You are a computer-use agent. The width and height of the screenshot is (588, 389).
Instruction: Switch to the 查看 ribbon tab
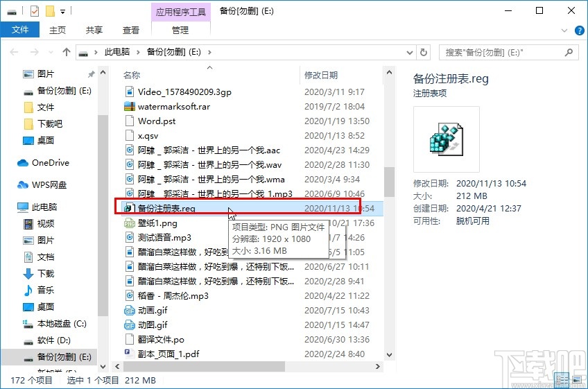131,30
